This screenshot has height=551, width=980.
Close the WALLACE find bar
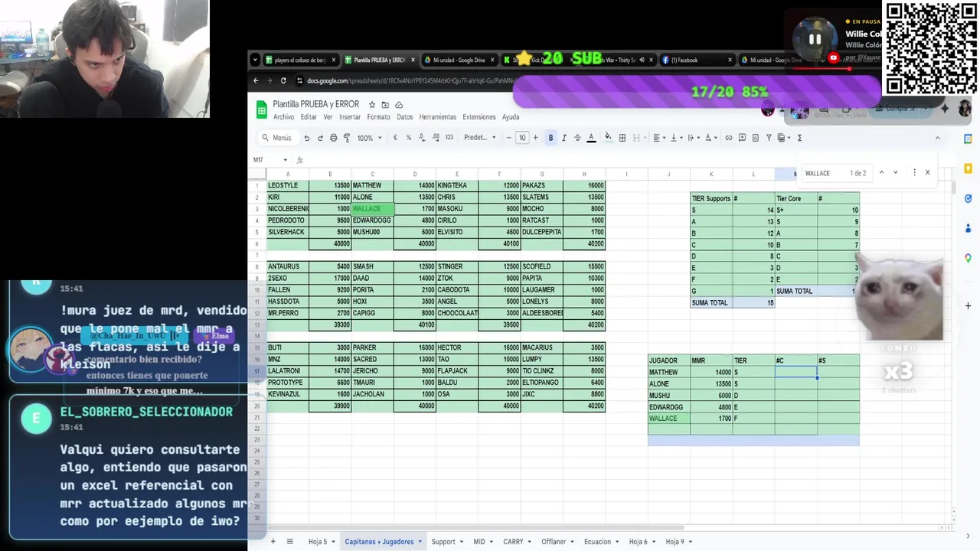click(927, 173)
